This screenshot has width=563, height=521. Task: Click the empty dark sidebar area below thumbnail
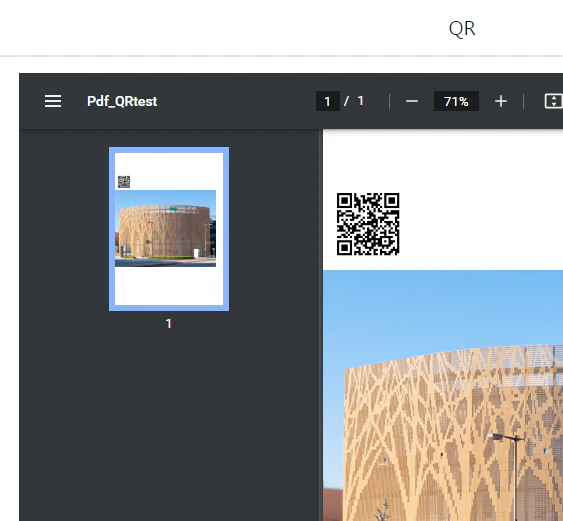[x=169, y=424]
